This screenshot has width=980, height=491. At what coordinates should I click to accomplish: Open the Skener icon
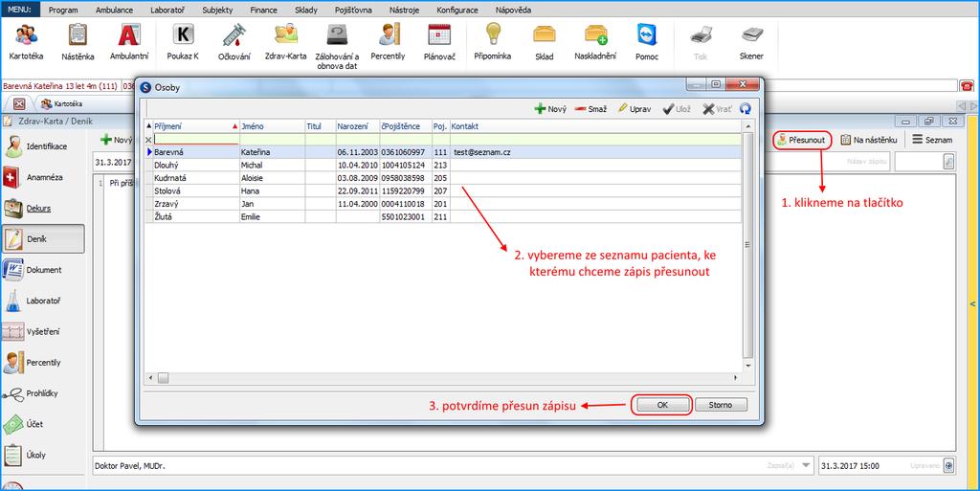tap(751, 41)
